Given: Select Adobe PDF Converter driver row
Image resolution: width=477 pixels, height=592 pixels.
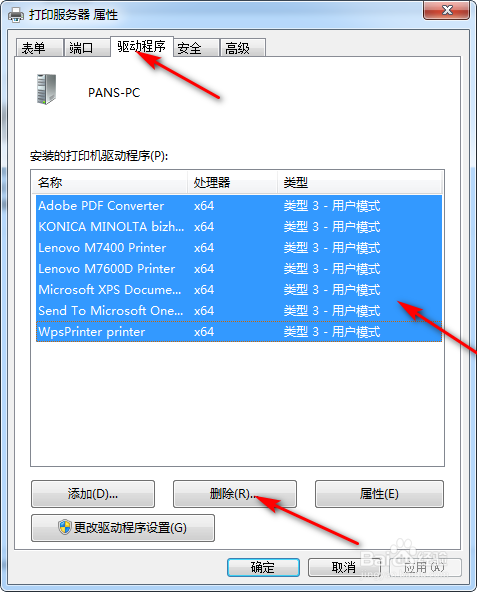Looking at the screenshot, I should pyautogui.click(x=239, y=206).
